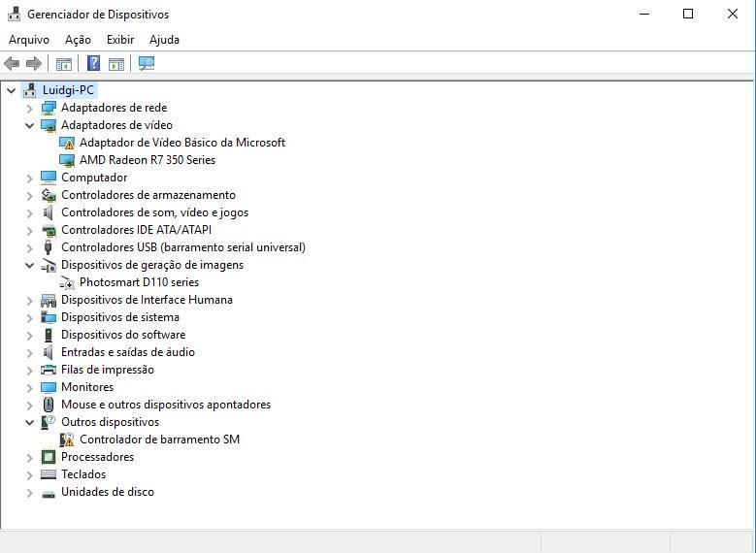This screenshot has width=756, height=553.
Task: Click USB plug icon for Controladores USB
Action: (48, 247)
